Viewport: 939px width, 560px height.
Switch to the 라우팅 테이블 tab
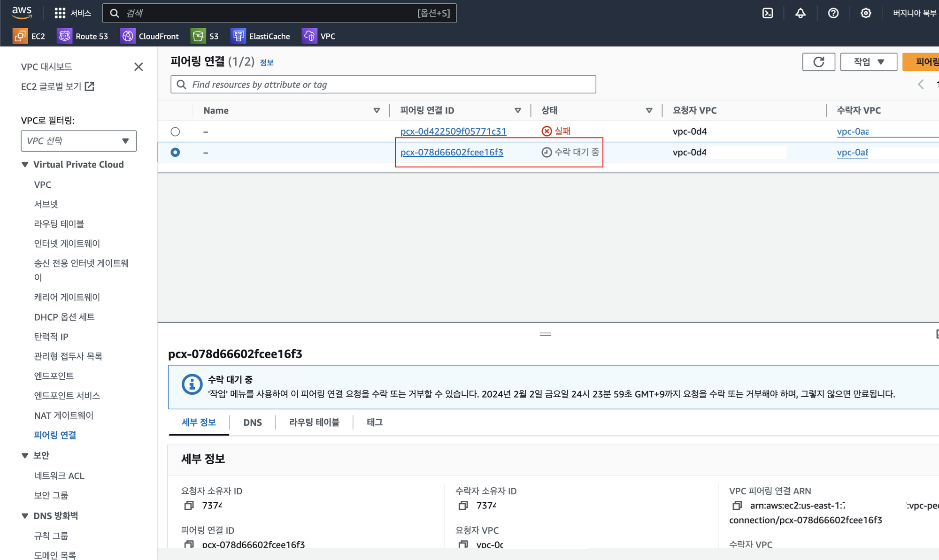click(314, 422)
